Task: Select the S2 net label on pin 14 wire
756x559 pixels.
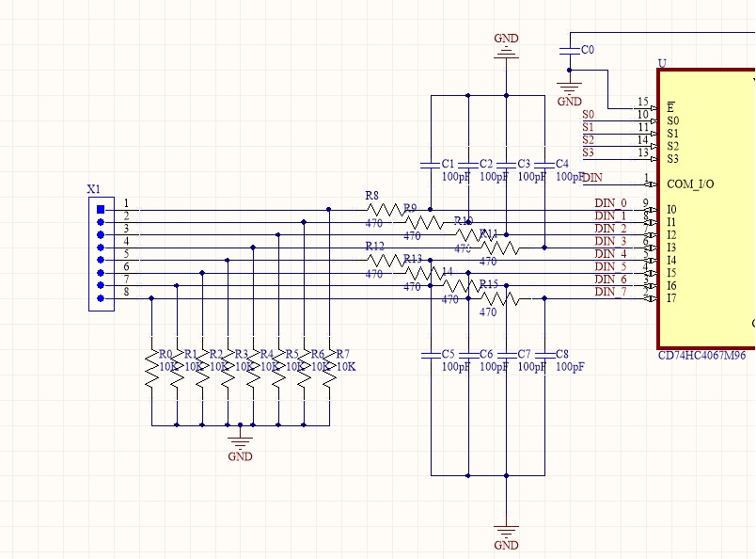Action: point(589,140)
